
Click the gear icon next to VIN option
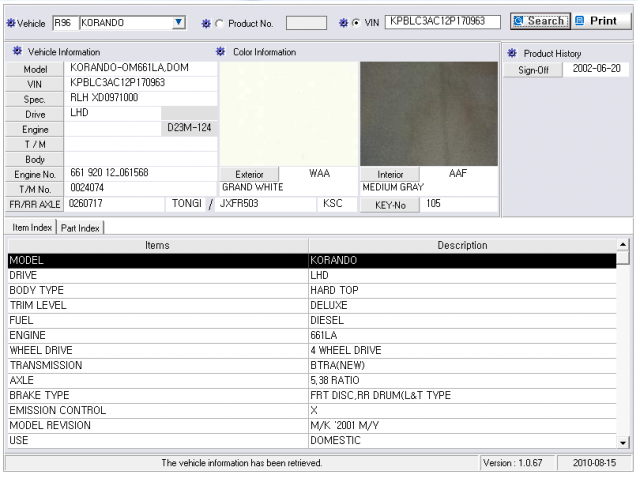[x=344, y=23]
